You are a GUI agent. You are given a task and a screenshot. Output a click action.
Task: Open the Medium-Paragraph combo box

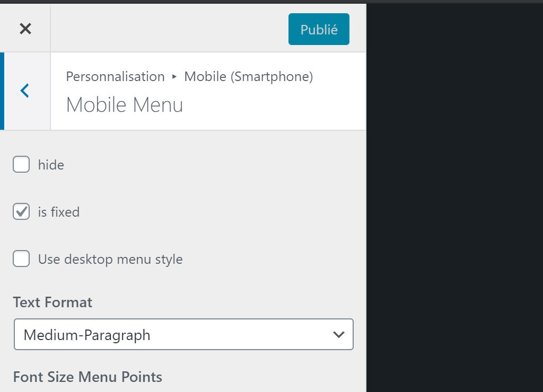click(175, 335)
